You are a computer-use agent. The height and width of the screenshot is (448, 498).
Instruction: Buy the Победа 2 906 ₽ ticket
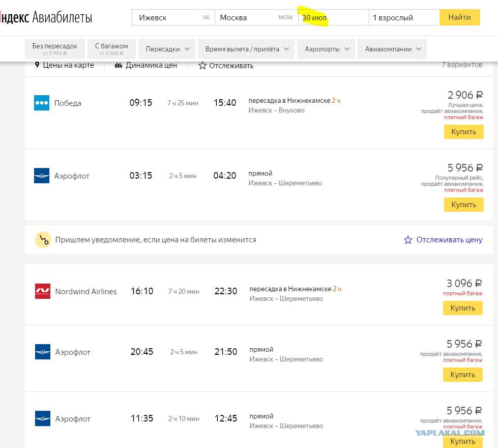tap(464, 132)
